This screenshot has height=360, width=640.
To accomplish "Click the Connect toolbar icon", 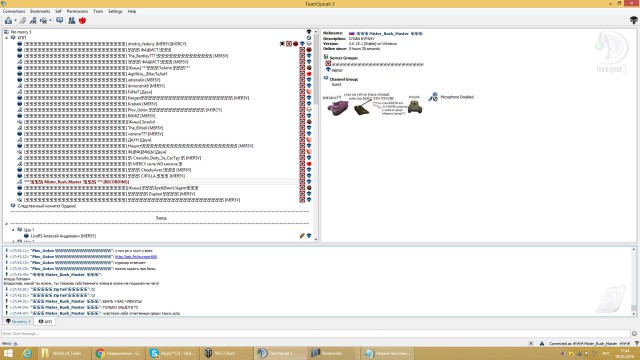I will pyautogui.click(x=8, y=20).
